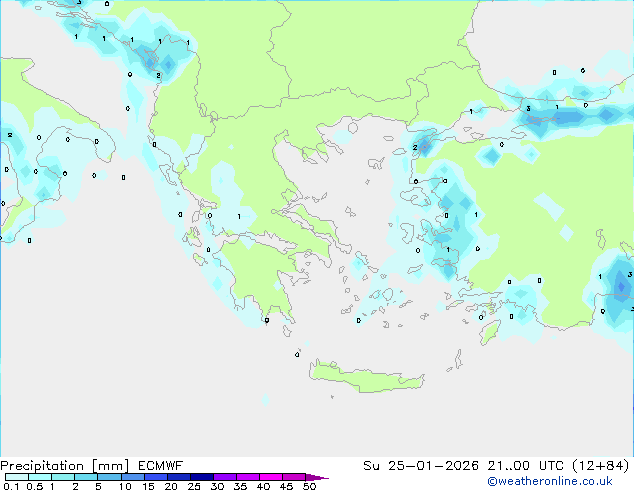
Task: Pick the 20–25 mm dark blue swatch
Action: click(178, 477)
